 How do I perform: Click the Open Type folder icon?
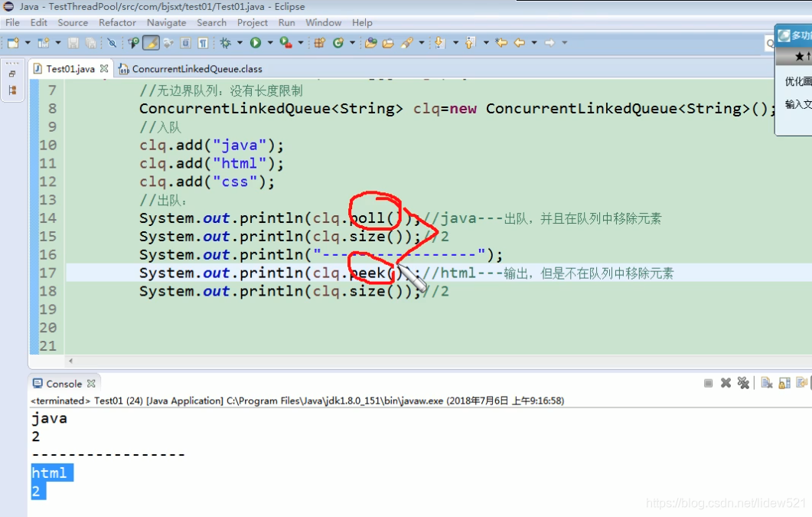point(370,43)
